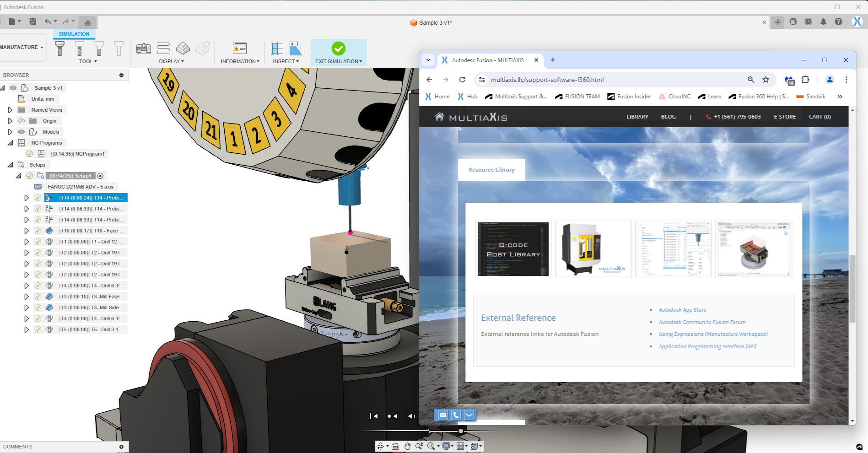Screen dimensions: 868x453
Task: Open the FUSION TEAM bookmark
Action: 577,97
